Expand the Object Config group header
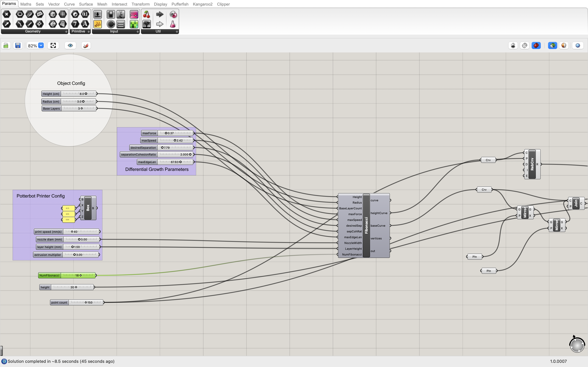The image size is (588, 367). (x=71, y=83)
